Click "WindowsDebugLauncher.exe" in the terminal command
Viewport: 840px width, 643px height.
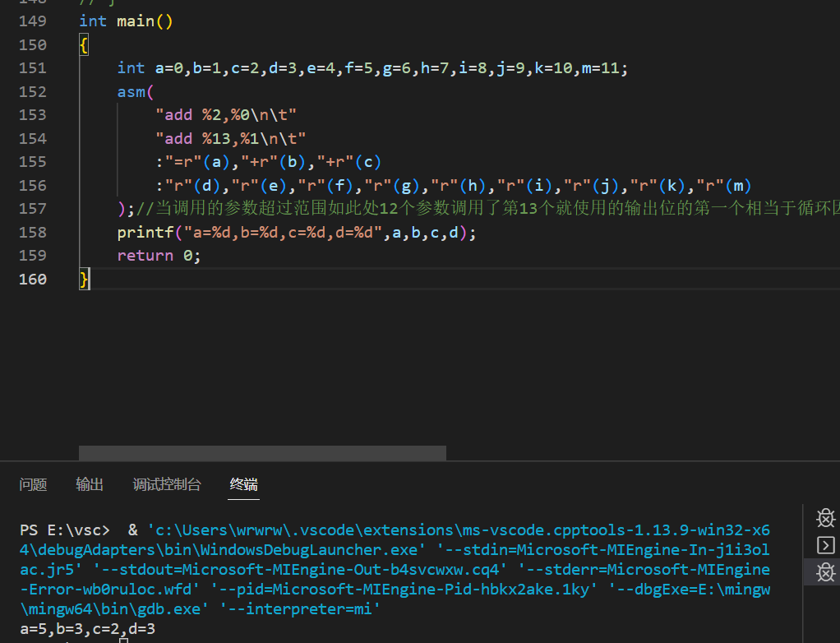click(x=309, y=550)
